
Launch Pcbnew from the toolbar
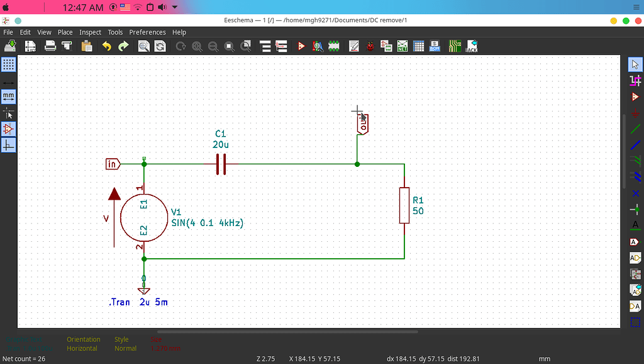tap(455, 45)
